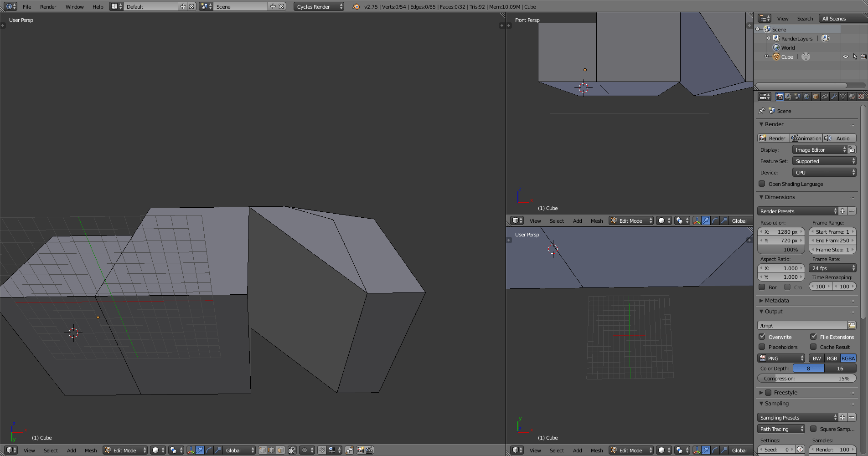Open the output folder browser icon

(x=852, y=325)
